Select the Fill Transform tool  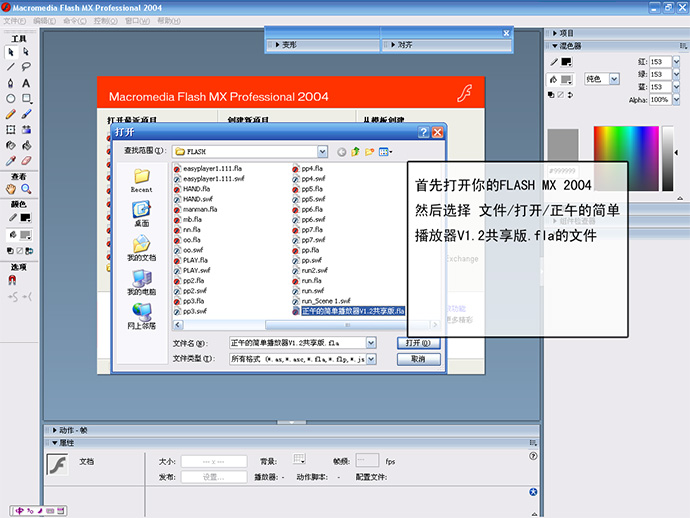click(26, 129)
